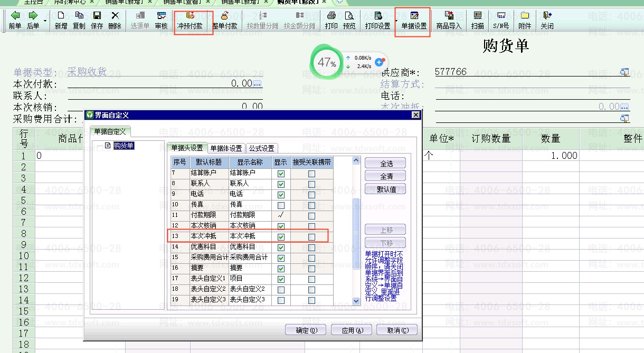
Task: Switch to 公式设置 tab
Action: click(261, 148)
